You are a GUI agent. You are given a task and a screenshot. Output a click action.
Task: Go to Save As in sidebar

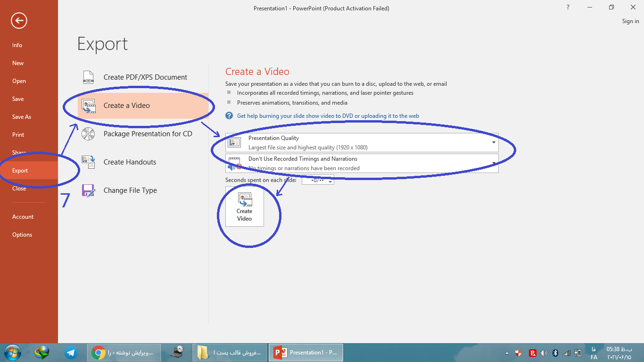click(x=21, y=117)
